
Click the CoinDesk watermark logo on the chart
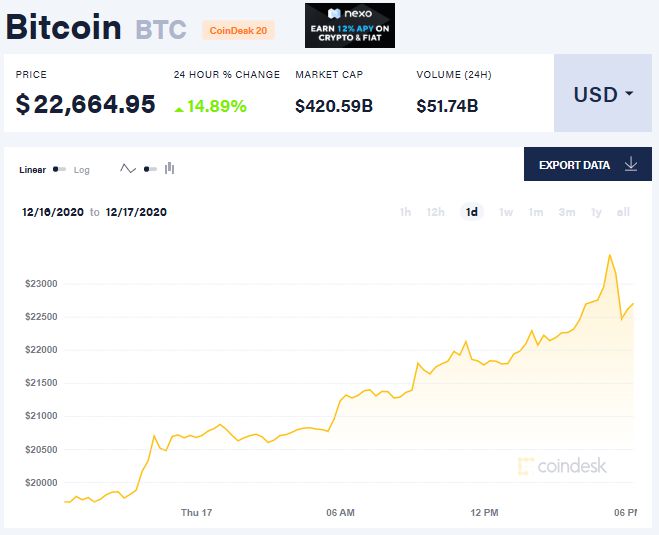[562, 466]
